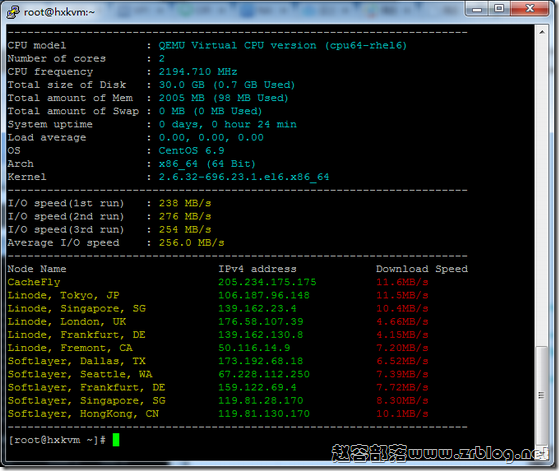Click the green cursor at shell prompt
This screenshot has width=559, height=471.
click(x=116, y=440)
